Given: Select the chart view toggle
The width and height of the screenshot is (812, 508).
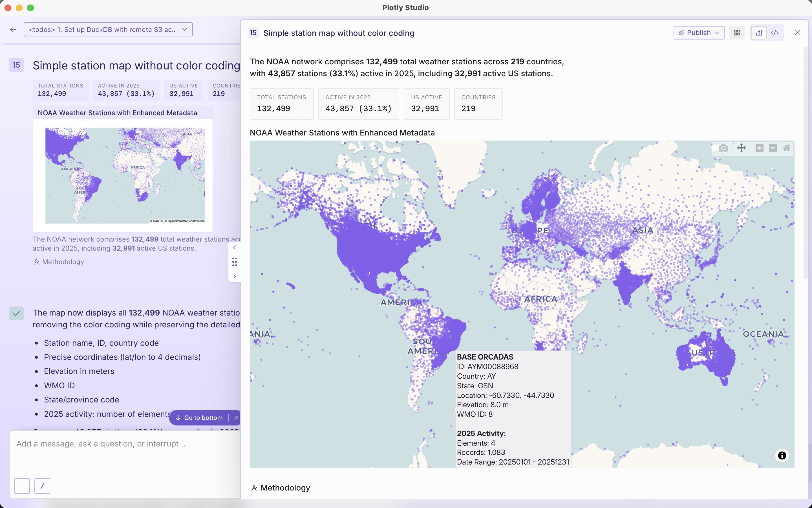Looking at the screenshot, I should (759, 32).
